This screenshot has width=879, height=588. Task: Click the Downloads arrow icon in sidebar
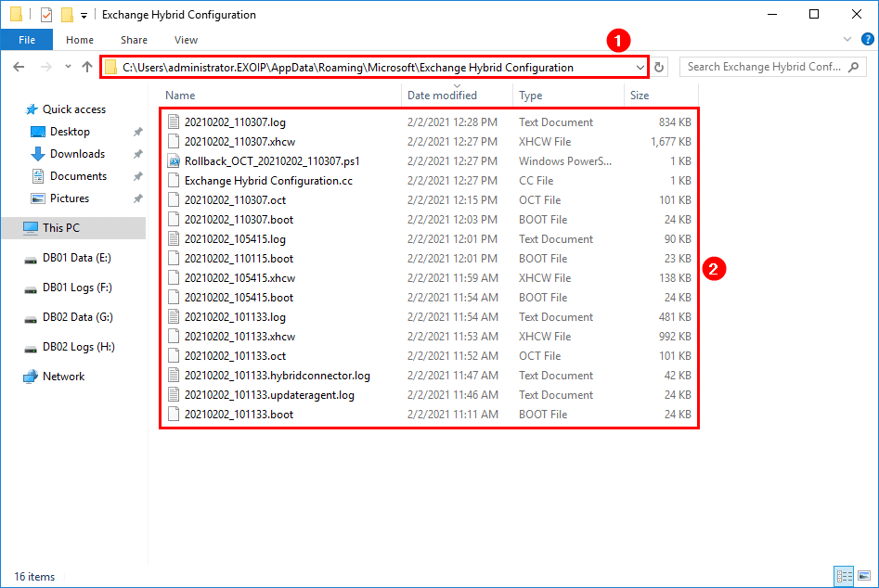(38, 154)
